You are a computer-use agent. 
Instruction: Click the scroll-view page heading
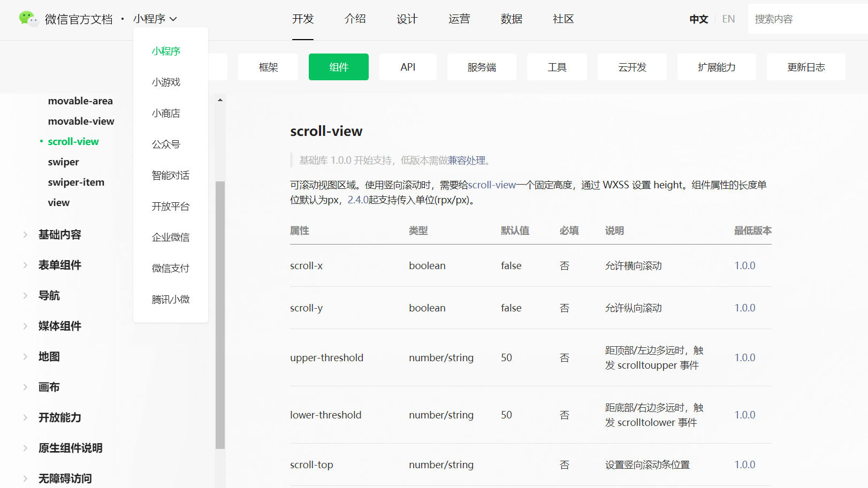[326, 131]
